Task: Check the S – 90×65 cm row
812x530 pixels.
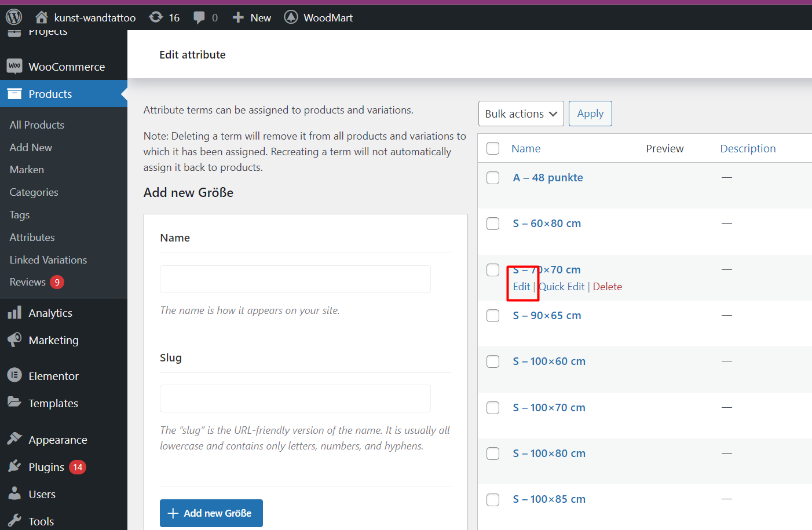Action: tap(493, 316)
